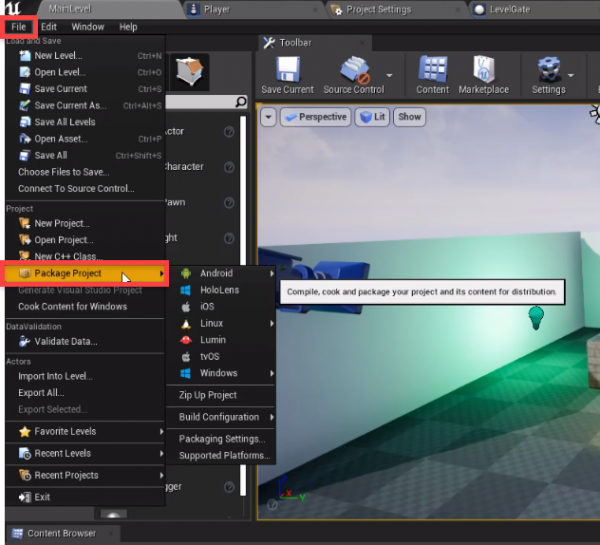Select tvOS packaging platform
This screenshot has width=600, height=545.
(x=221, y=357)
